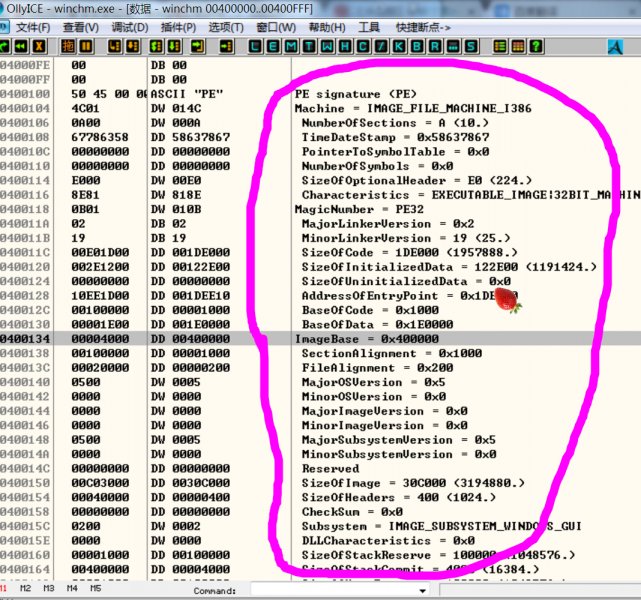Open the Windows list via the W icon

(x=327, y=46)
